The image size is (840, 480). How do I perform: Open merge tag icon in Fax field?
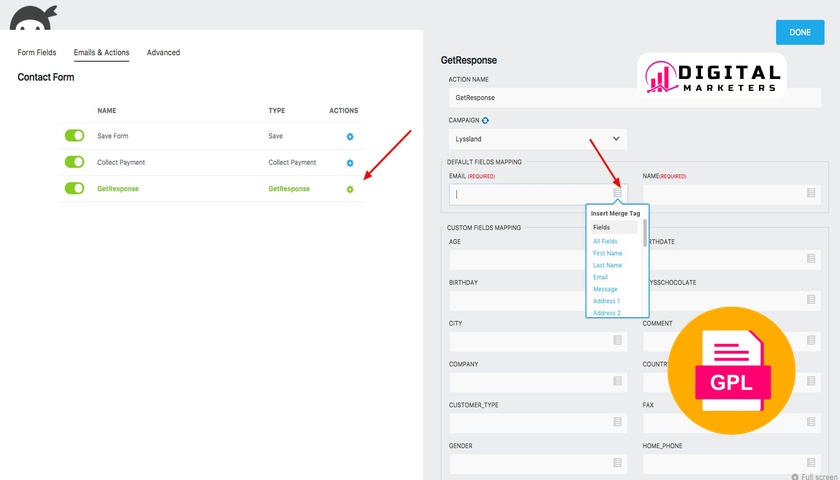click(x=811, y=422)
